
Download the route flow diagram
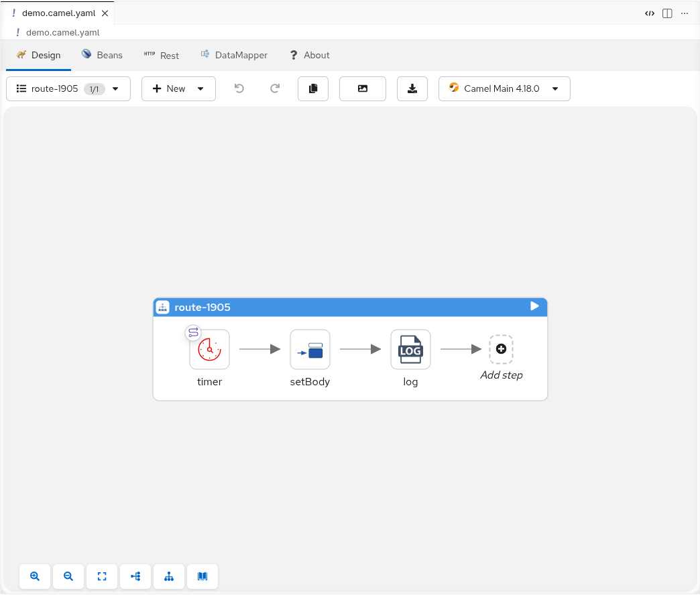(412, 88)
